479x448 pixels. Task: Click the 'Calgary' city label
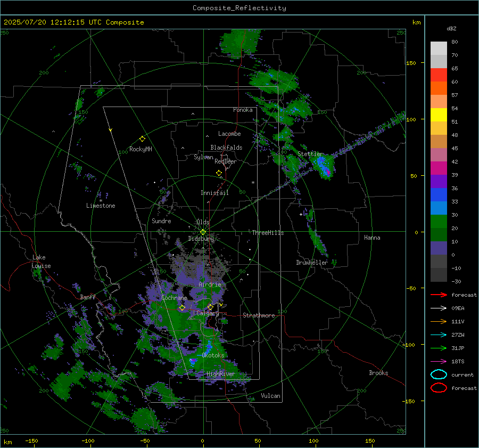coord(208,313)
